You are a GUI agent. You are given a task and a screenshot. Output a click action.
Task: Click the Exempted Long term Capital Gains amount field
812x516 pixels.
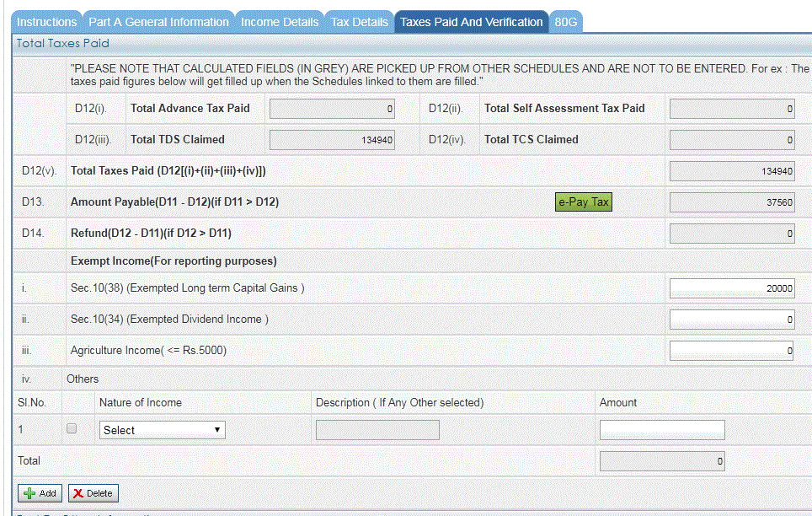click(x=731, y=288)
